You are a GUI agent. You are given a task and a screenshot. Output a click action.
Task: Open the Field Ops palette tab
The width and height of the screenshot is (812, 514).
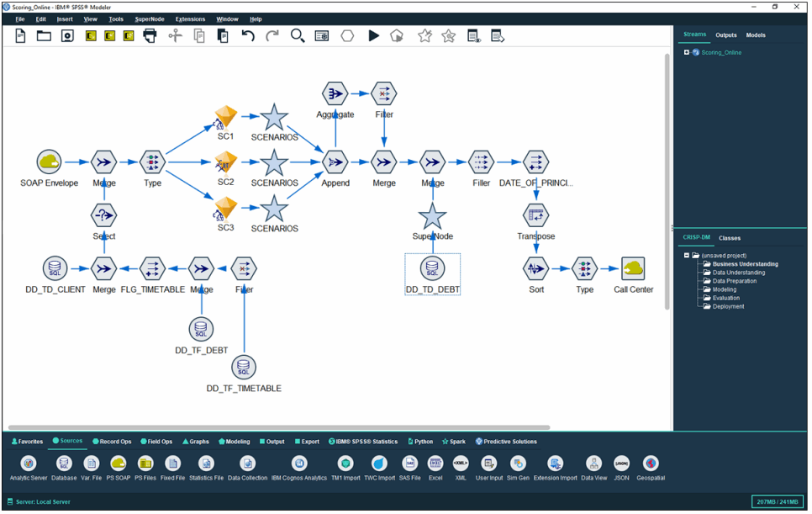156,442
